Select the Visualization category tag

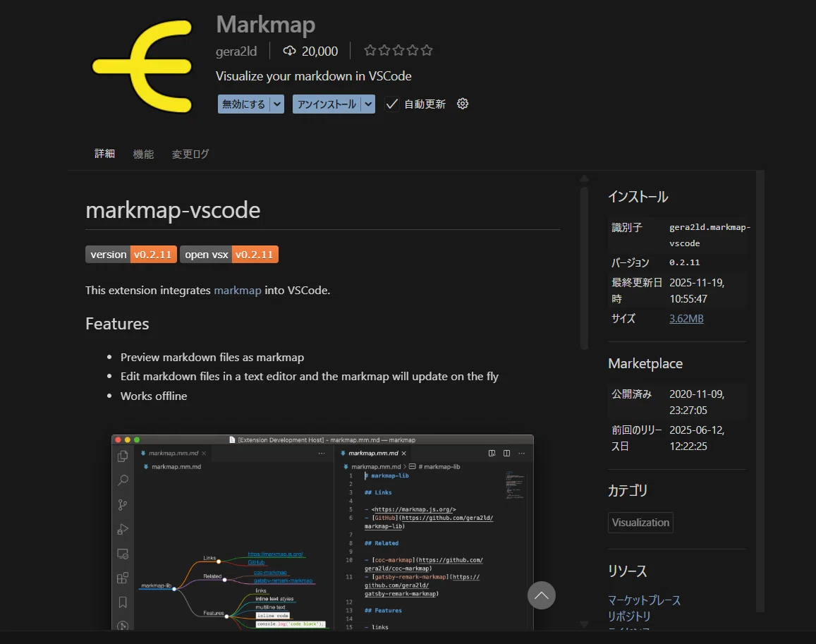[640, 522]
